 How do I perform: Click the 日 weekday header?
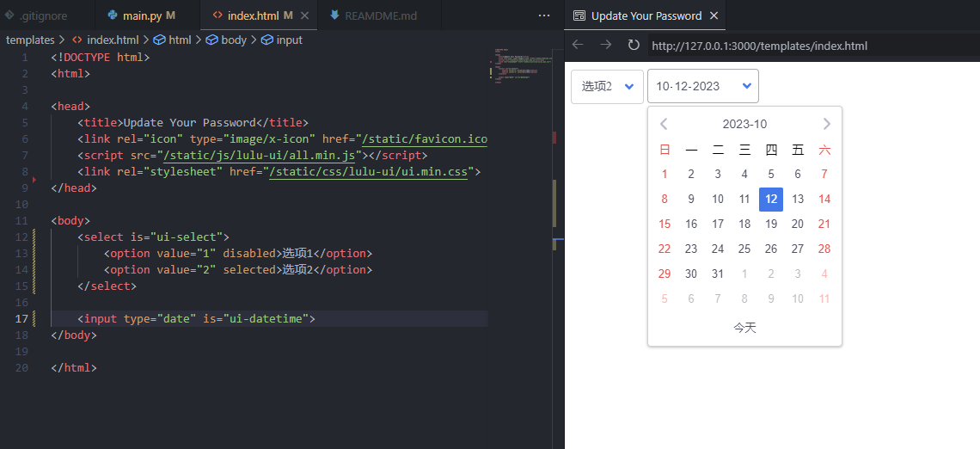[x=665, y=150]
